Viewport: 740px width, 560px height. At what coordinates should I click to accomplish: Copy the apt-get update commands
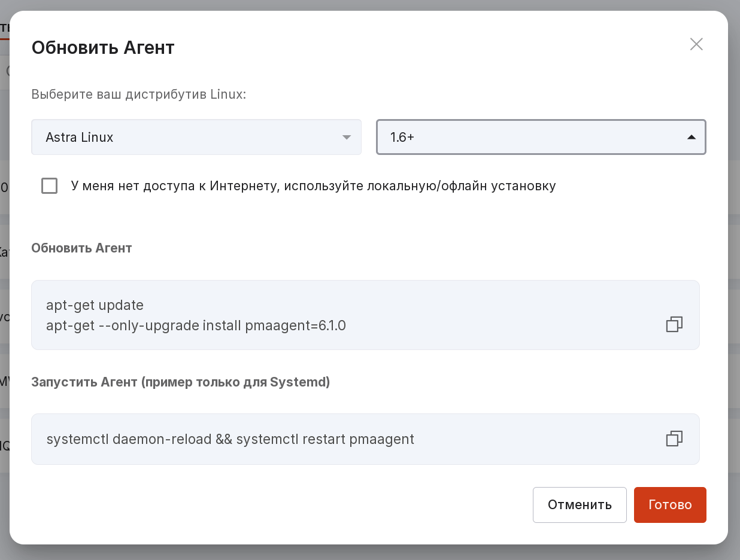pyautogui.click(x=674, y=324)
